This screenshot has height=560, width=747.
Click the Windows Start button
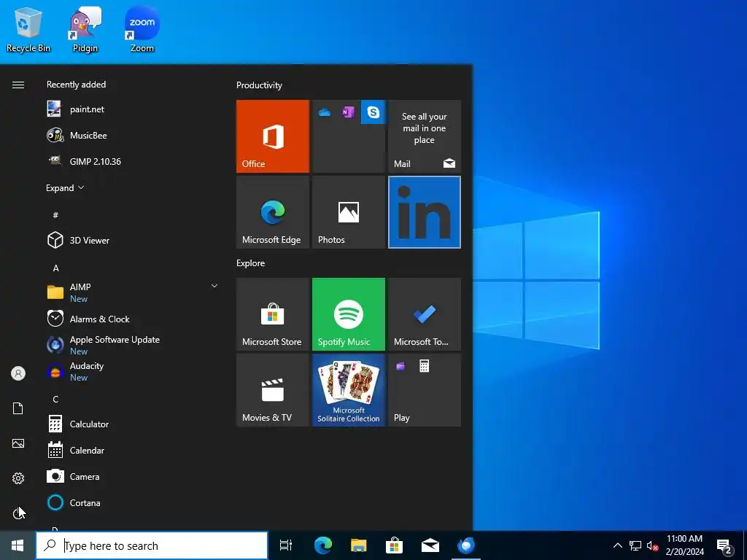click(18, 545)
